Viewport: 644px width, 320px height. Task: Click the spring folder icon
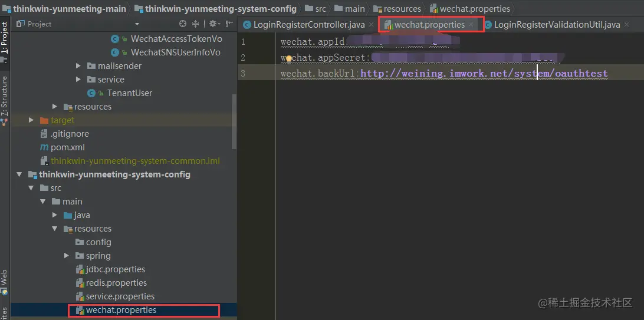pyautogui.click(x=80, y=256)
